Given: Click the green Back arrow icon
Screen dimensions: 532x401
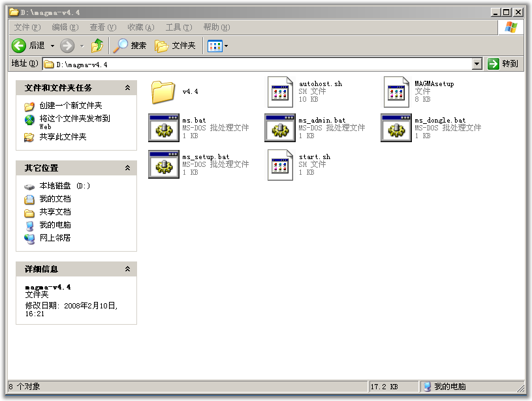Looking at the screenshot, I should pyautogui.click(x=19, y=46).
